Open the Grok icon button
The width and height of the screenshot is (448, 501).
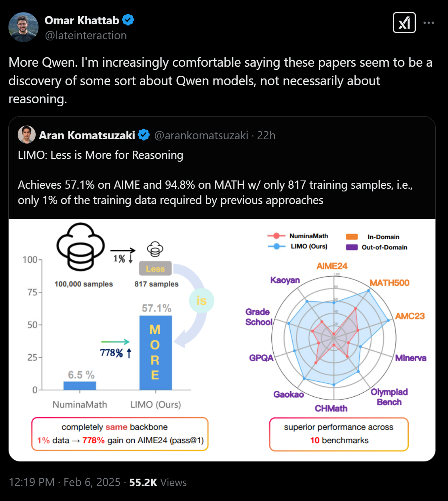point(404,23)
